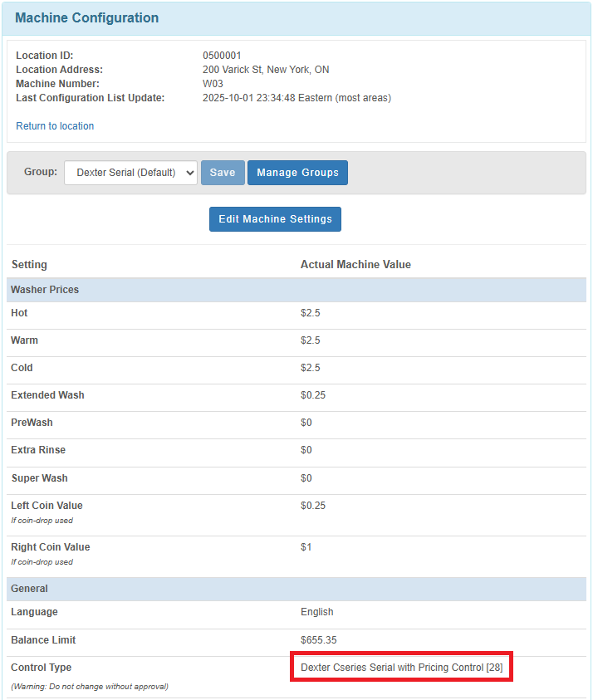Screen dimensions: 593x700
Task: Open the Group dropdown showing Dexter Serial
Action: 130,173
